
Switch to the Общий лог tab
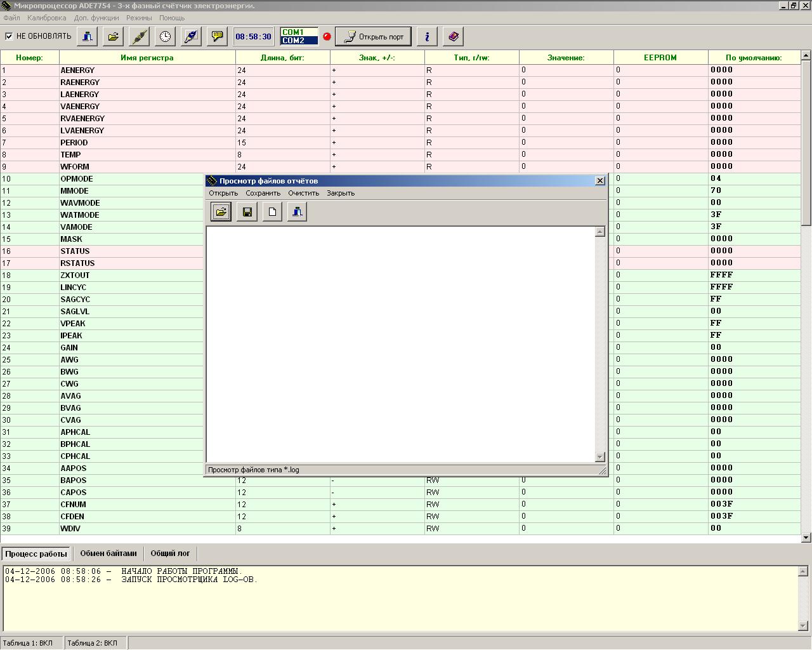click(x=170, y=554)
